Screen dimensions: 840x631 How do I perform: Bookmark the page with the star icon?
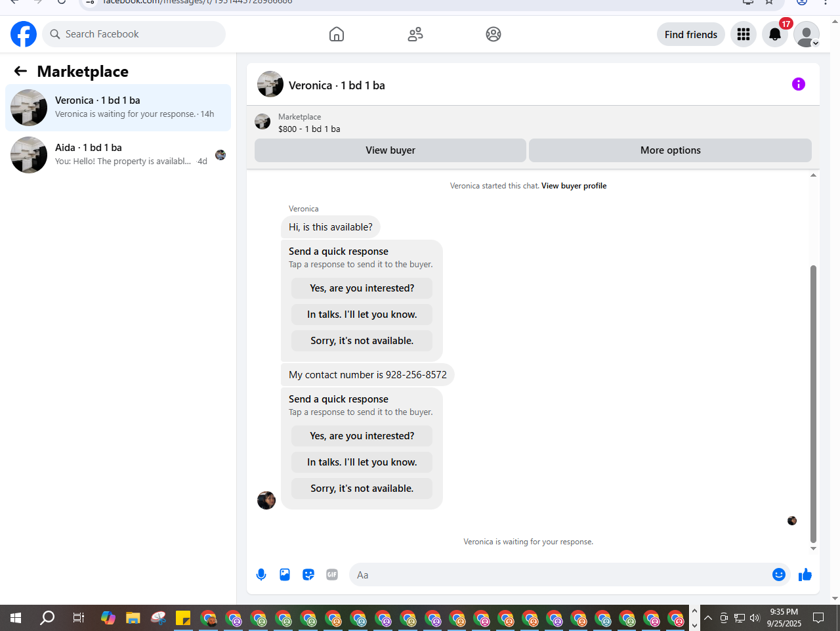point(769,2)
